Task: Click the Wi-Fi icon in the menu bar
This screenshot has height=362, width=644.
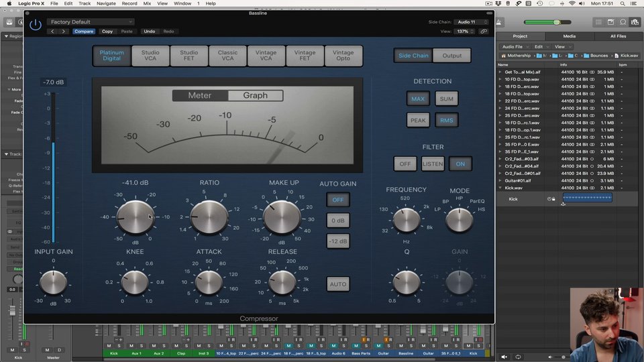Action: pos(572,3)
